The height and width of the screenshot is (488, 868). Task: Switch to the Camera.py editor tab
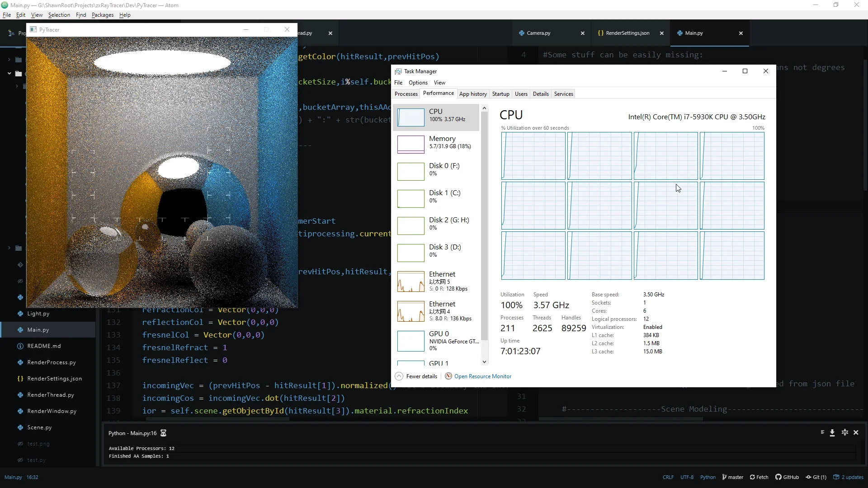[x=539, y=33]
